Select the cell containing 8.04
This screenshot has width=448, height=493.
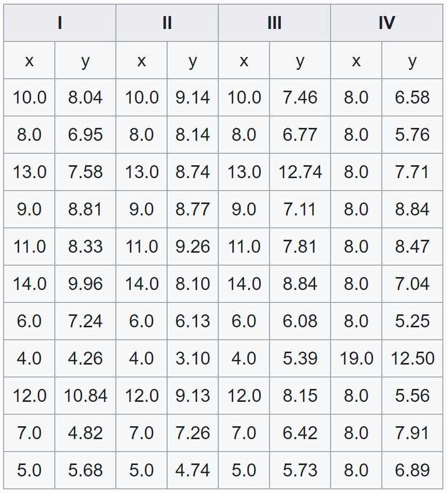85,97
